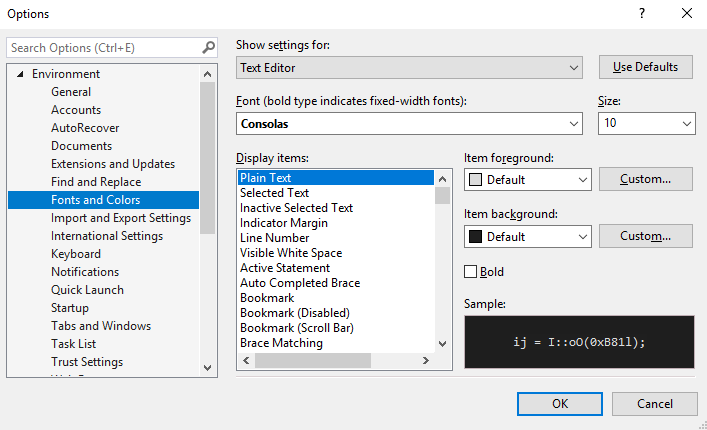Screen dimensions: 707x430
Task: Open Find and Replace settings
Action: pyautogui.click(x=96, y=182)
